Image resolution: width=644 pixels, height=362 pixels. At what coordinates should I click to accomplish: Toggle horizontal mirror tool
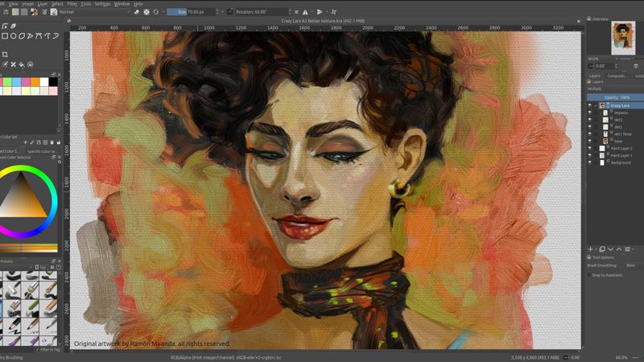pos(305,12)
